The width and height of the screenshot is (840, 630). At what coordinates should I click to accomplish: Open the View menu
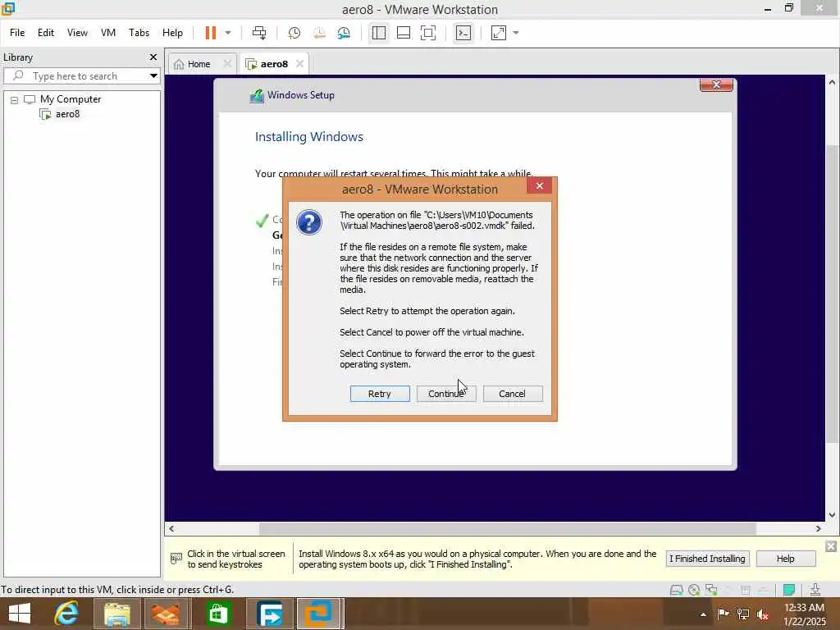(x=77, y=33)
